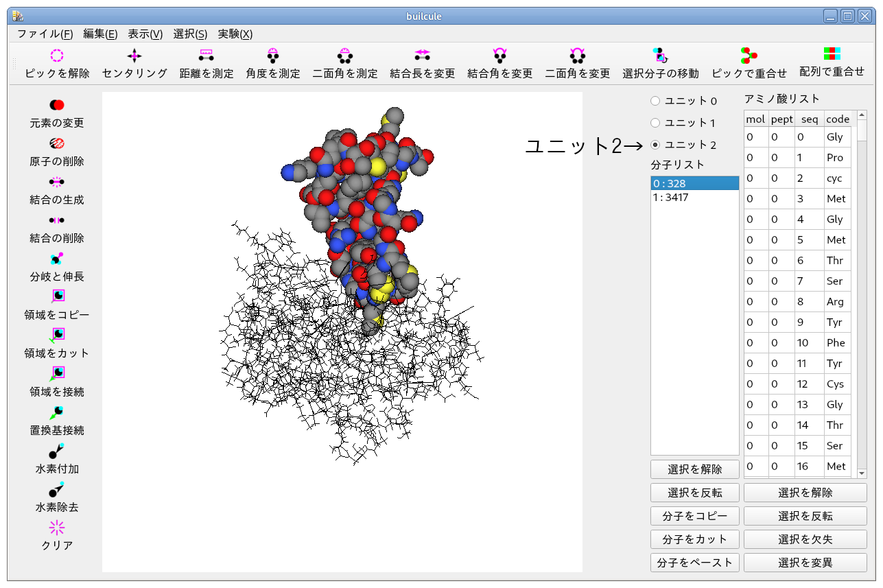Click the 選択分子の移動 move molecule icon

660,56
